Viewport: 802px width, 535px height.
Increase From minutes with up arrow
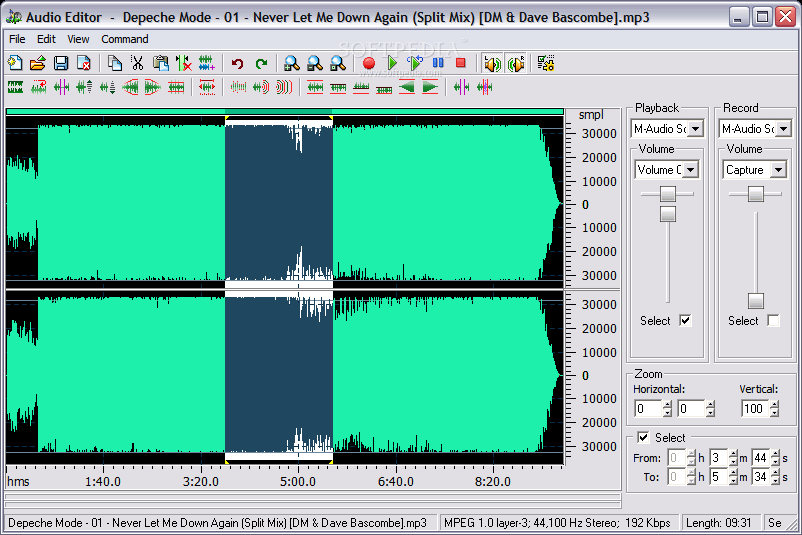733,454
